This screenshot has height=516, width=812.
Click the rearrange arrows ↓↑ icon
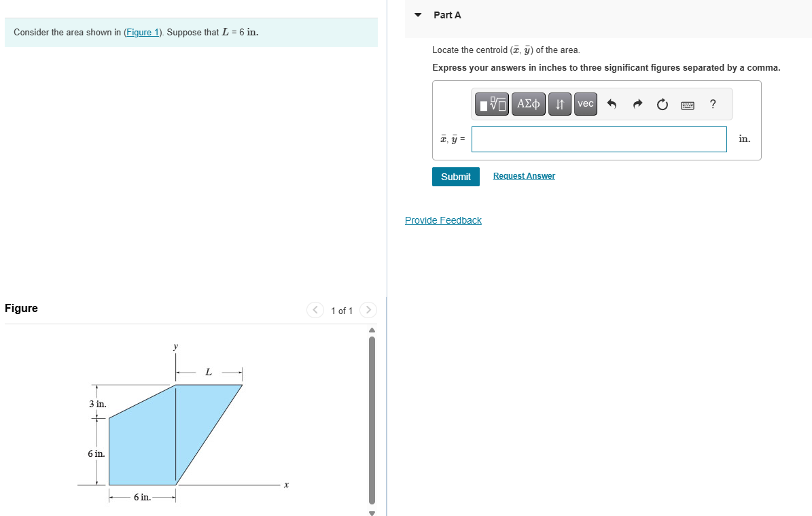(x=559, y=104)
